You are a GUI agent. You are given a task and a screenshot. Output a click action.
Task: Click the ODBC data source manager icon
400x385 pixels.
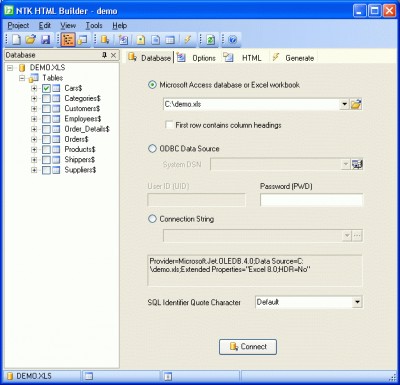tap(357, 164)
